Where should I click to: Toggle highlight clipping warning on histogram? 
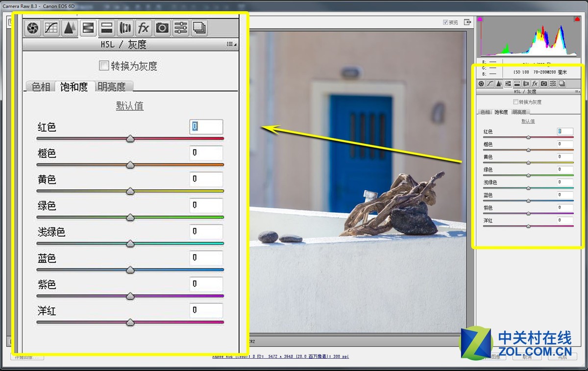coord(577,19)
